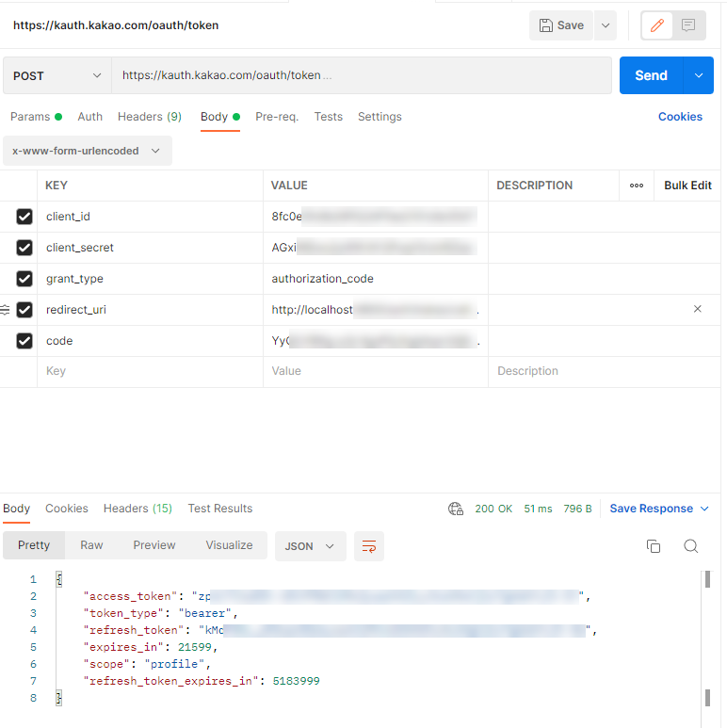
Task: Click the pencil edit icon
Action: (657, 25)
